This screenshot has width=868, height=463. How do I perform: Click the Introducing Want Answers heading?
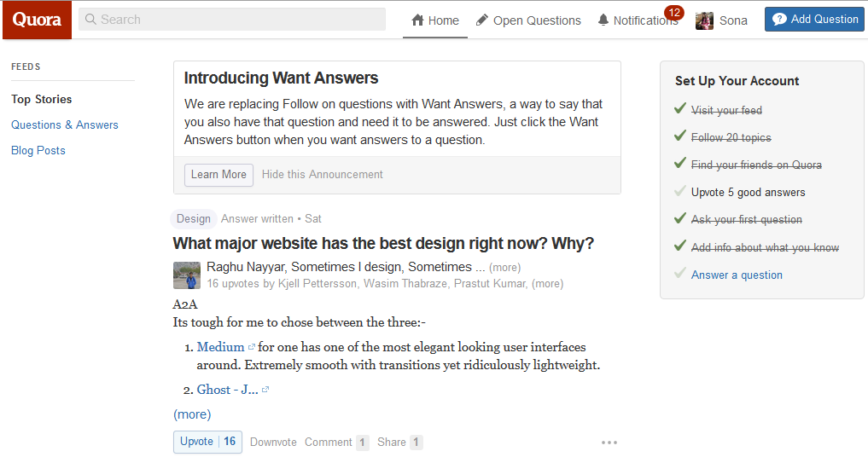point(281,78)
